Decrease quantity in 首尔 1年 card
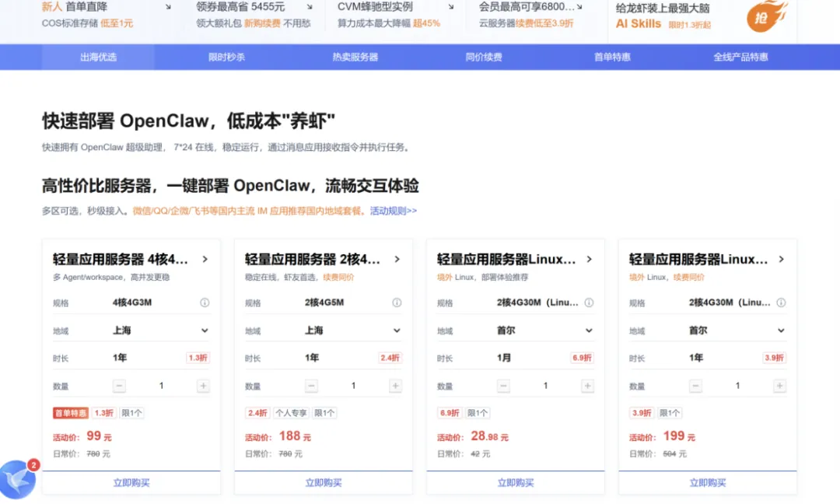 (x=695, y=386)
